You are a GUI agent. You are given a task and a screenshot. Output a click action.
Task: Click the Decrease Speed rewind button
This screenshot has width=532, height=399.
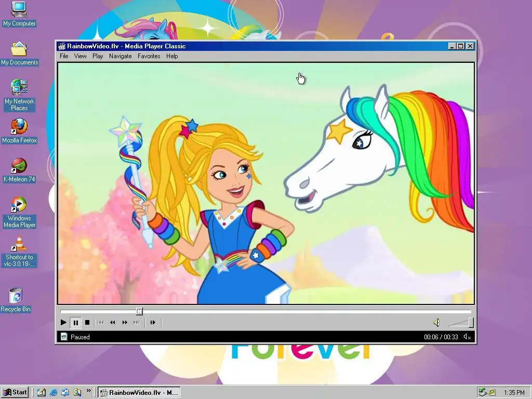[x=113, y=322]
